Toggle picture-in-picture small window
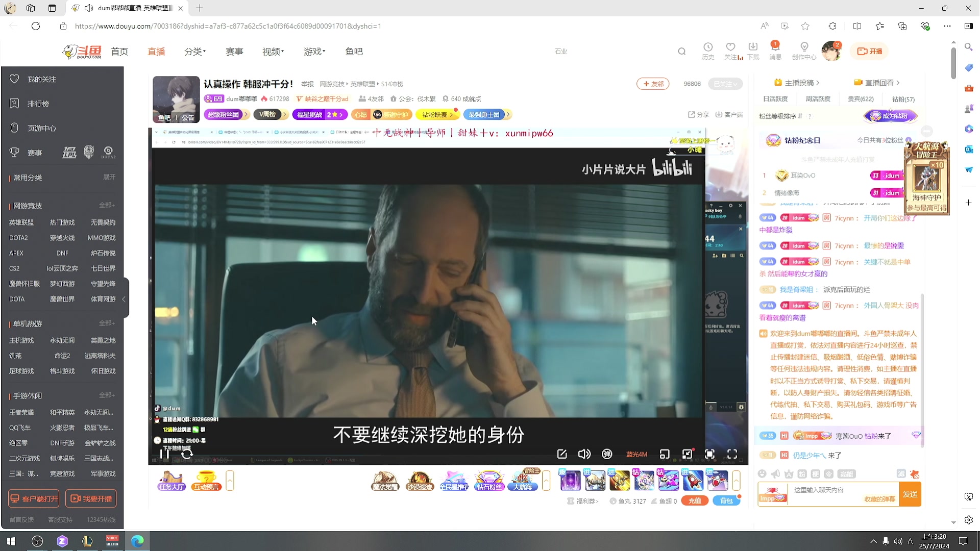 click(687, 454)
